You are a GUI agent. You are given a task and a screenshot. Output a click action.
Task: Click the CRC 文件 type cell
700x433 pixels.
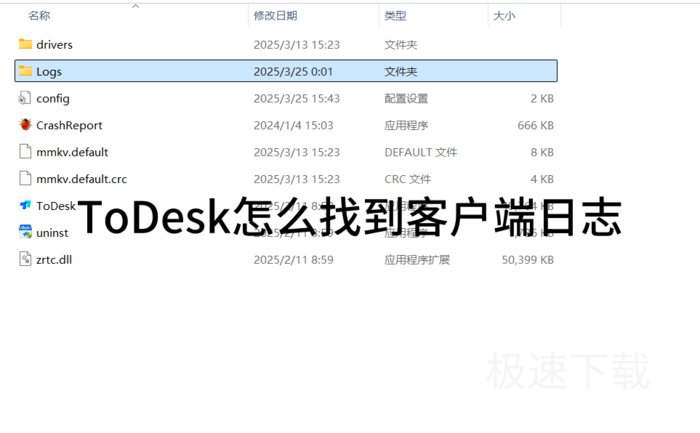pyautogui.click(x=408, y=179)
